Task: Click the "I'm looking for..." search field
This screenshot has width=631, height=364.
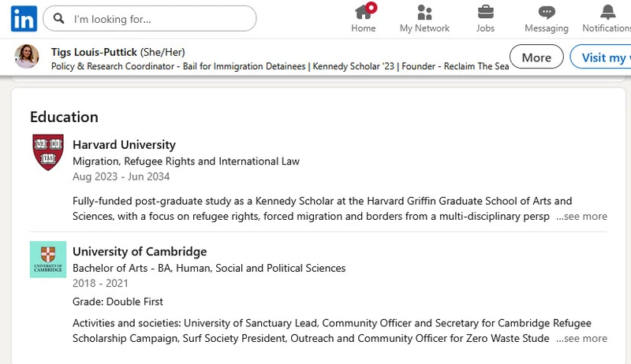Action: [x=158, y=18]
